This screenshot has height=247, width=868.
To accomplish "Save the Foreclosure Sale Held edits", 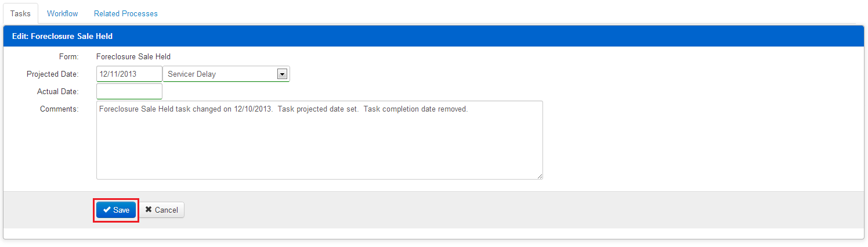I will tap(116, 210).
